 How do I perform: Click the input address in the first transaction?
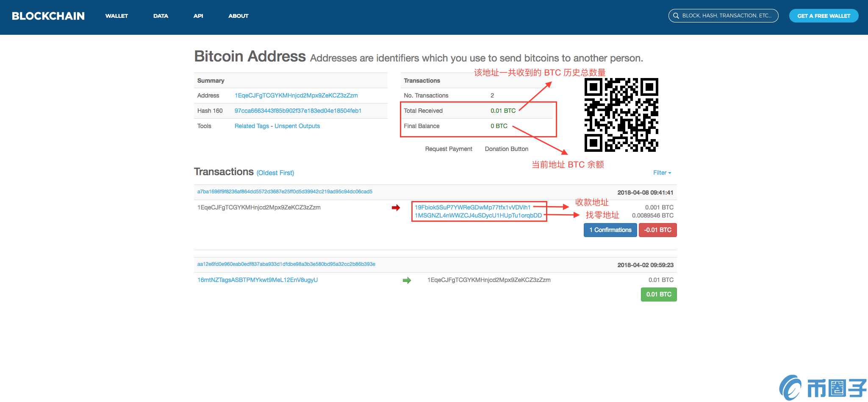[259, 207]
